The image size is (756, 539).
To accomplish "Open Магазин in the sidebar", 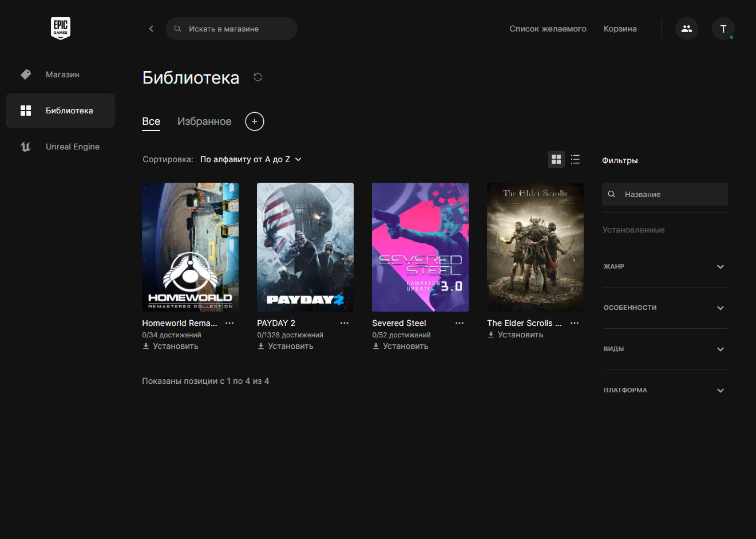I will pos(60,74).
